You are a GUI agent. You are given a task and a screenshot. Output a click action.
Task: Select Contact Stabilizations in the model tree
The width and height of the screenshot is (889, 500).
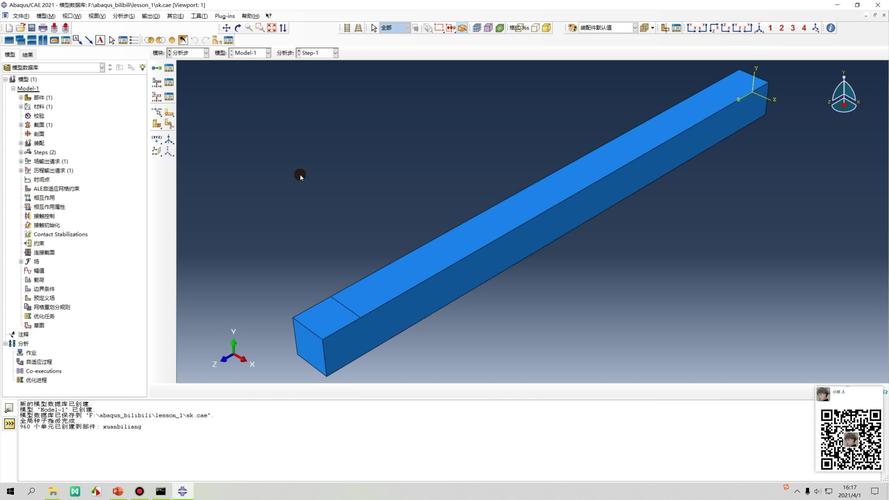pos(60,234)
